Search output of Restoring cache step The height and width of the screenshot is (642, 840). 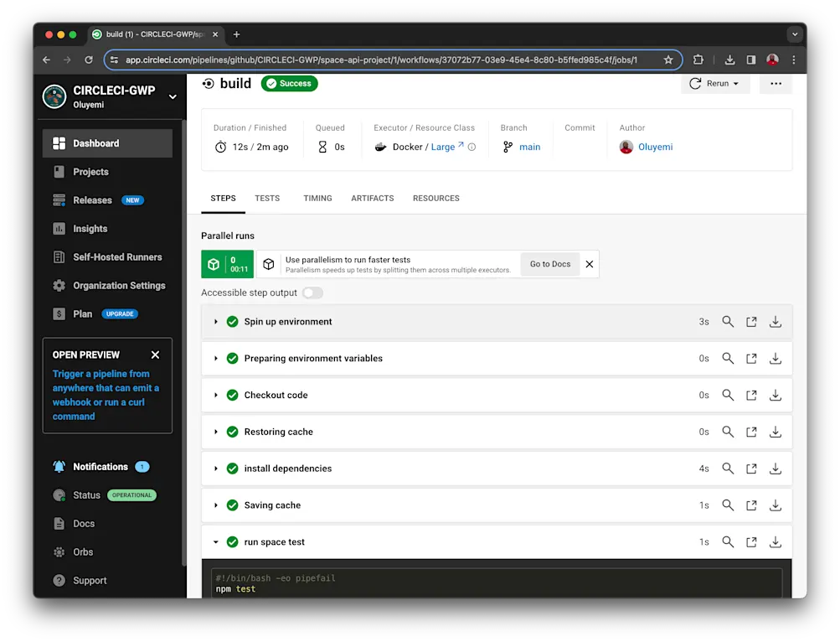tap(728, 432)
